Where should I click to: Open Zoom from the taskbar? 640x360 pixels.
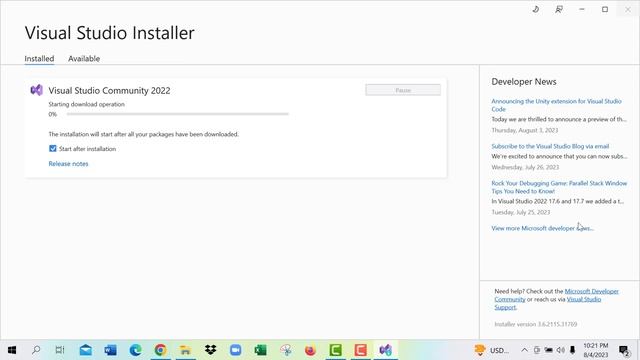[236, 350]
